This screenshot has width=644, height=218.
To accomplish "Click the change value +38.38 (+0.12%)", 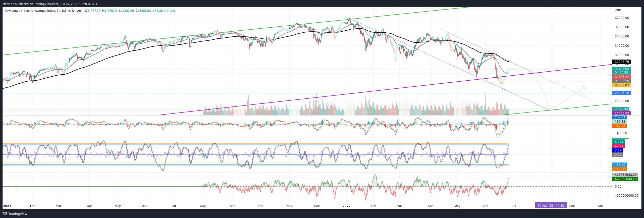I will click(x=164, y=11).
